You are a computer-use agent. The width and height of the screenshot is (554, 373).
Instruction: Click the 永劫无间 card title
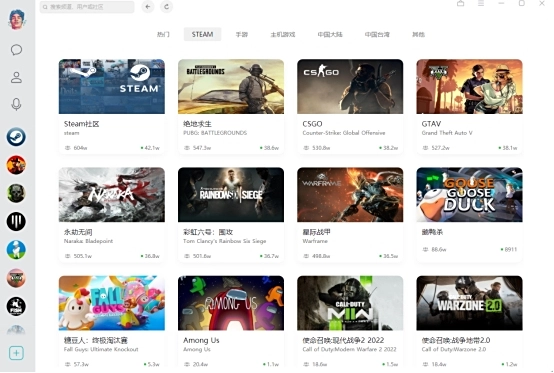(x=78, y=232)
